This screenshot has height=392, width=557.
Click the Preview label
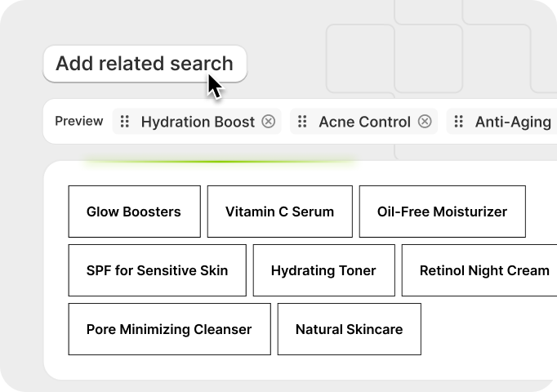tap(79, 122)
